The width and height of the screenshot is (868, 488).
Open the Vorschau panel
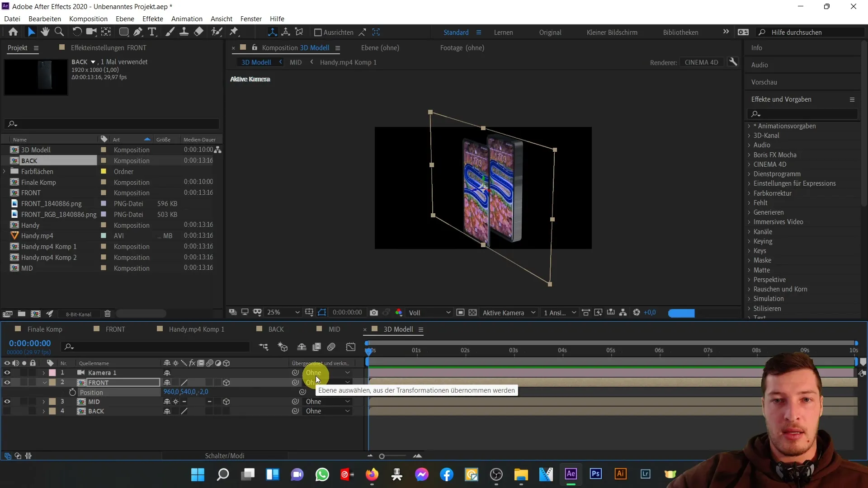click(764, 82)
